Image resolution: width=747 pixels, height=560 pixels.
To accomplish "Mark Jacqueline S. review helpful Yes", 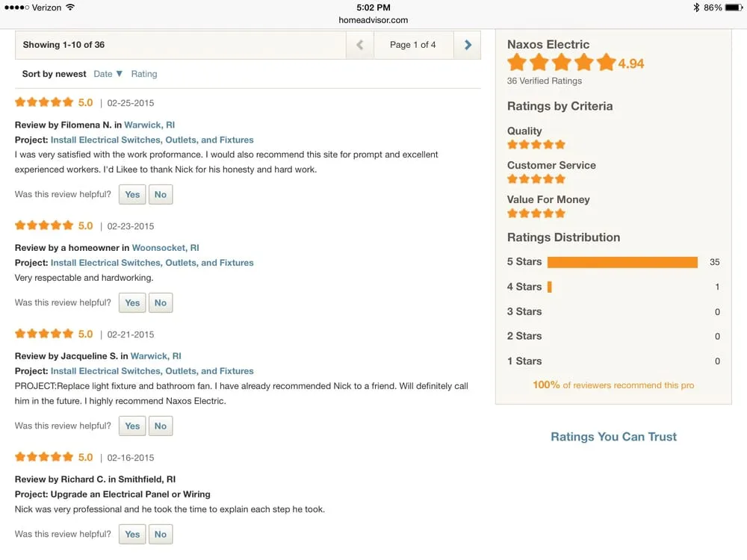I will [x=132, y=426].
